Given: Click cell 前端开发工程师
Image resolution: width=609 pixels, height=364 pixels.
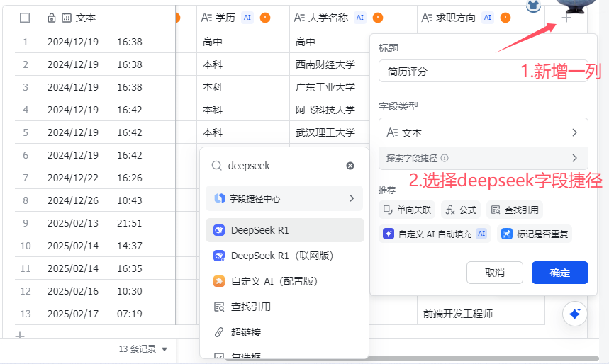Looking at the screenshot, I should (x=481, y=314).
